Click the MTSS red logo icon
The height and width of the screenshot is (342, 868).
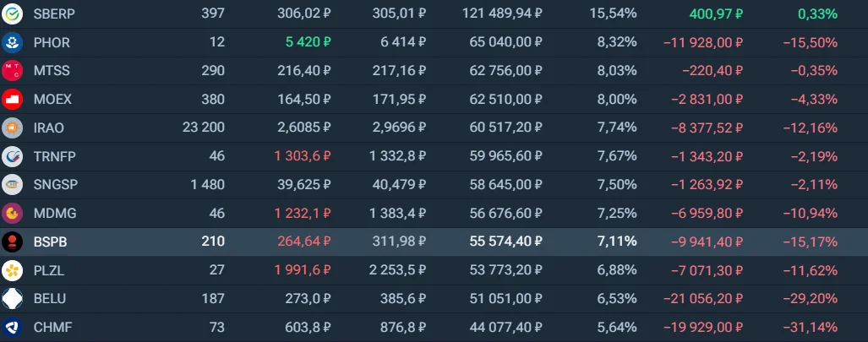click(x=12, y=71)
